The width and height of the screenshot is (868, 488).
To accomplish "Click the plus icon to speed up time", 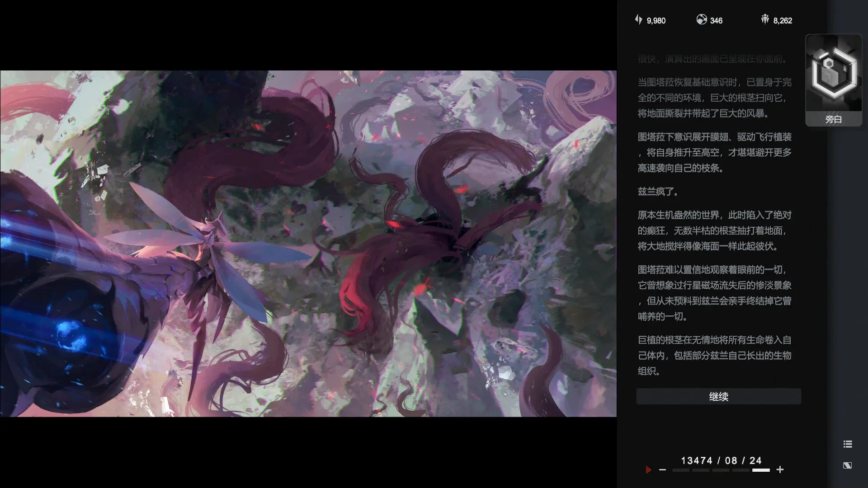I will [780, 469].
